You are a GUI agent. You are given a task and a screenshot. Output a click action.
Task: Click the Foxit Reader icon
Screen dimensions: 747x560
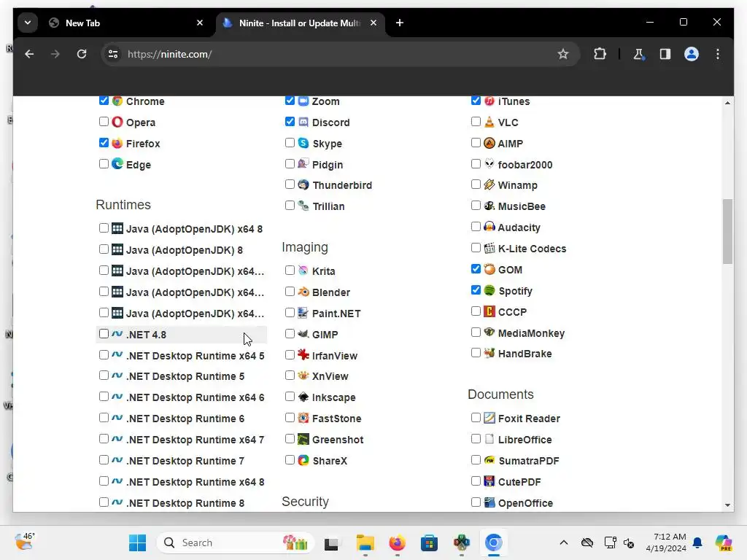pyautogui.click(x=489, y=418)
